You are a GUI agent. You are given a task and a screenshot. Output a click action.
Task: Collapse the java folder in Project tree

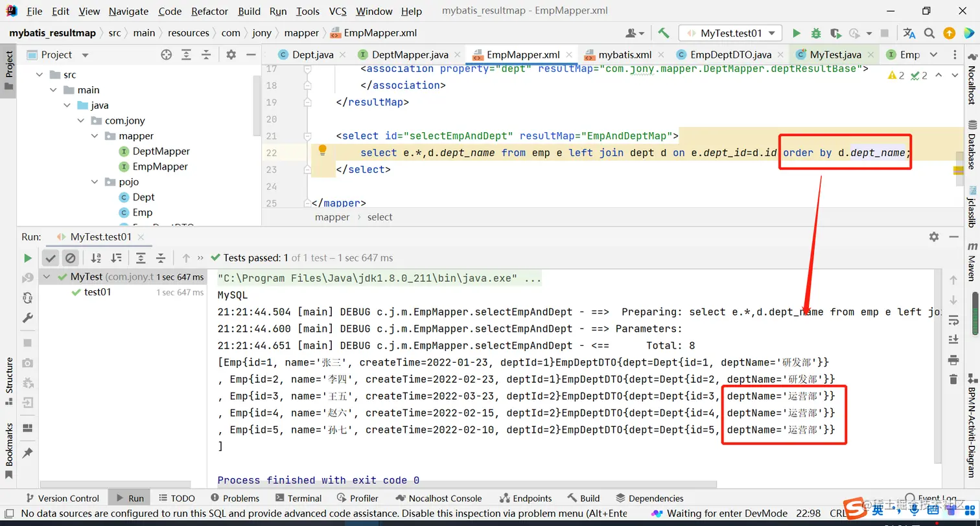click(x=67, y=106)
